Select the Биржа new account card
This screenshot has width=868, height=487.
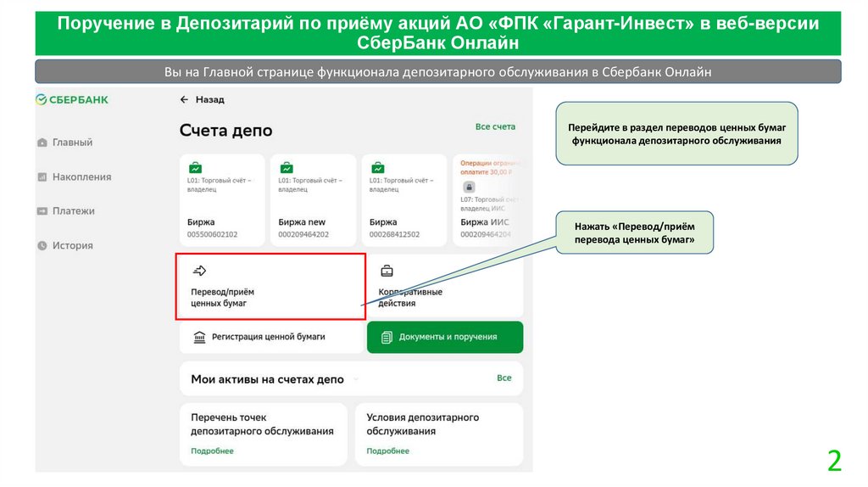pyautogui.click(x=314, y=200)
